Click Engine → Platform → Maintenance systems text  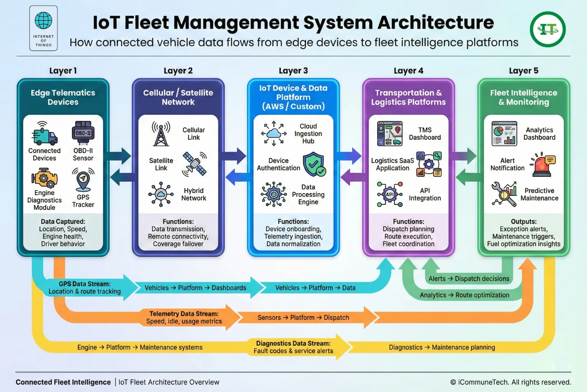point(140,347)
